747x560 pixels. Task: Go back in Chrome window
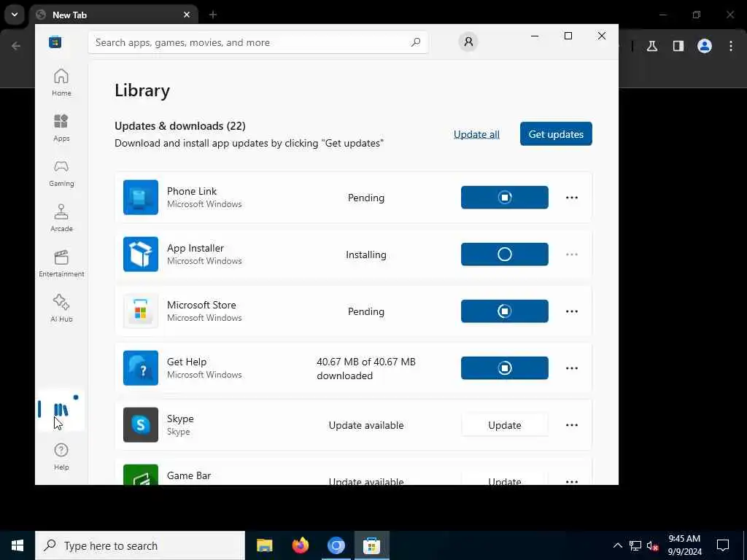pos(16,46)
